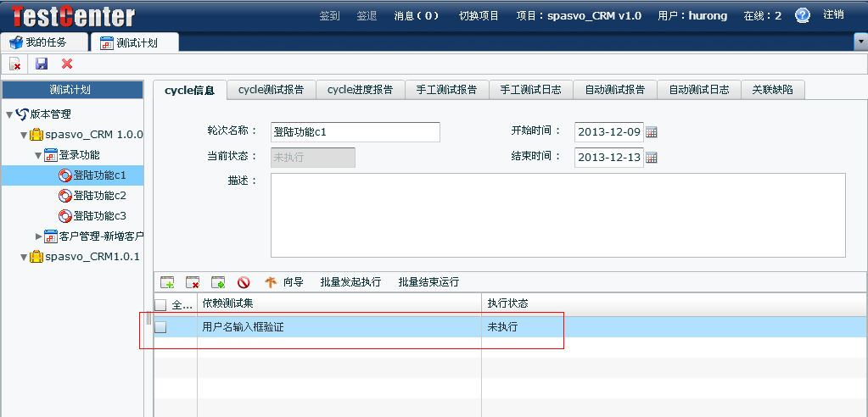Select 登陆功能c2 in the test plan tree
868x417 pixels.
click(x=99, y=196)
